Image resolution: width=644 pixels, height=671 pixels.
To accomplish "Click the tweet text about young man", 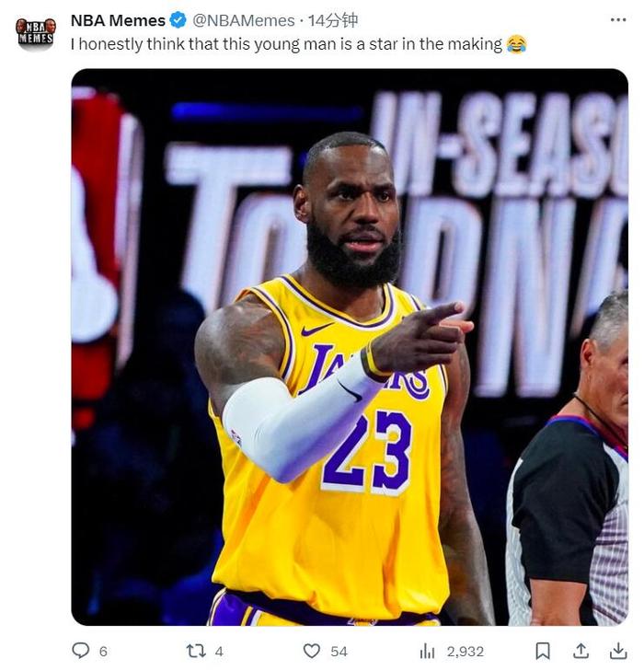I will (286, 44).
